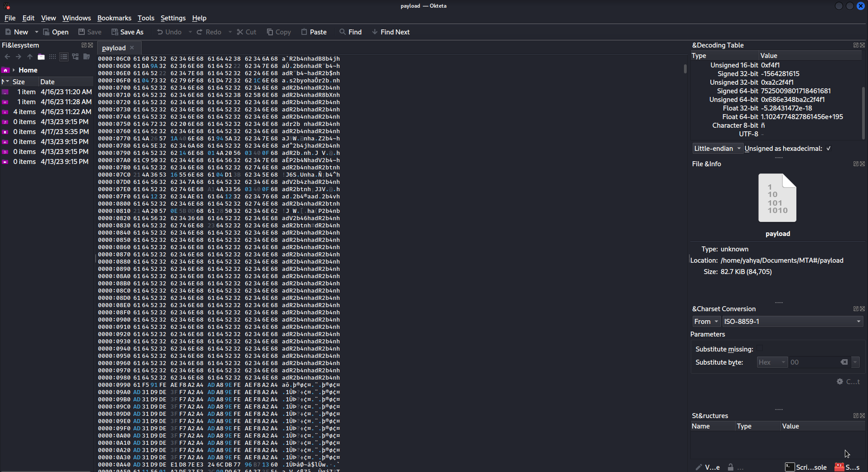
Task: Select the folder dated 4/16/23 11:20 AM
Action: pyautogui.click(x=47, y=92)
